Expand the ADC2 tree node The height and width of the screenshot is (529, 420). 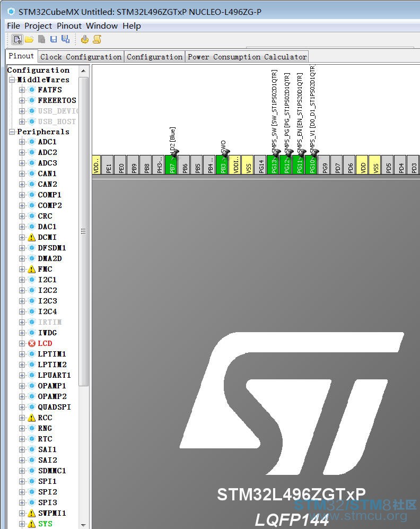22,152
